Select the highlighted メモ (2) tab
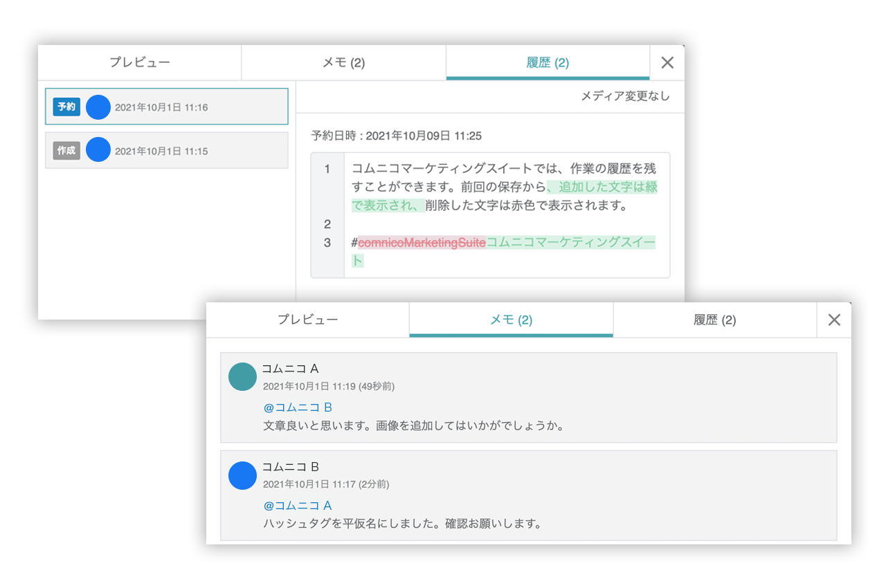Viewport: 886px width, 588px height. tap(511, 320)
